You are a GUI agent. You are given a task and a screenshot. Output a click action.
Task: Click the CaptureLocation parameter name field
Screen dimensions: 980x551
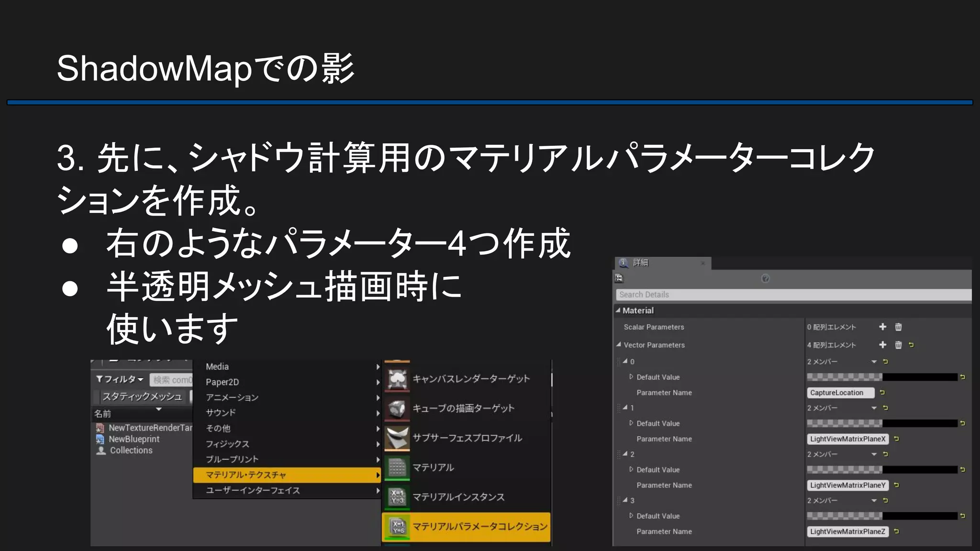840,393
